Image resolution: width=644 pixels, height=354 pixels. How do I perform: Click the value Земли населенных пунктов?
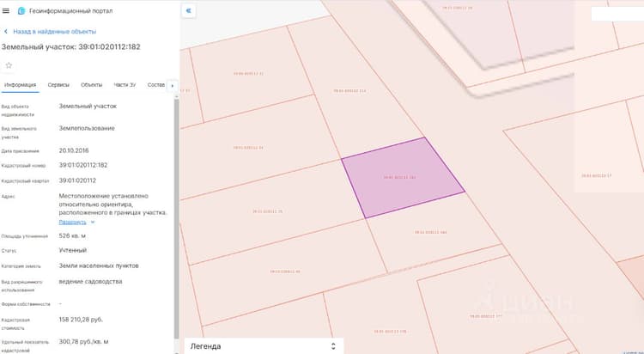pyautogui.click(x=99, y=265)
